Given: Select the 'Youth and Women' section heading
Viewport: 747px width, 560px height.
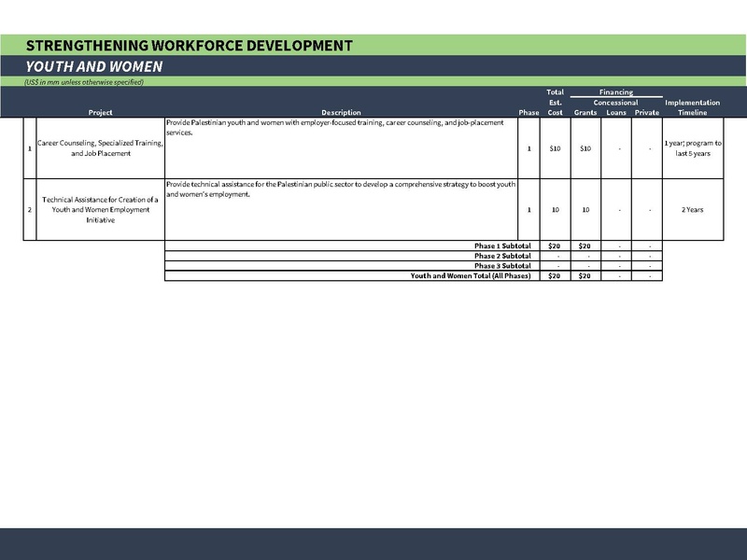Looking at the screenshot, I should coord(94,66).
